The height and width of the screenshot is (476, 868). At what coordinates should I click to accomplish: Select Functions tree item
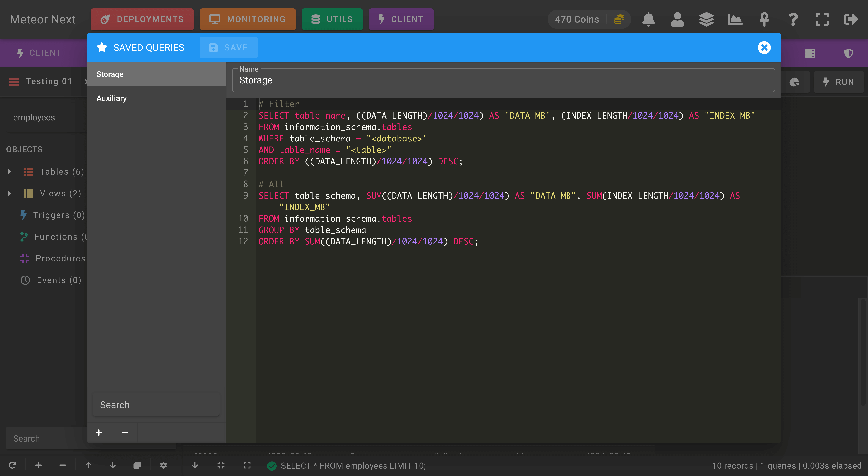53,237
